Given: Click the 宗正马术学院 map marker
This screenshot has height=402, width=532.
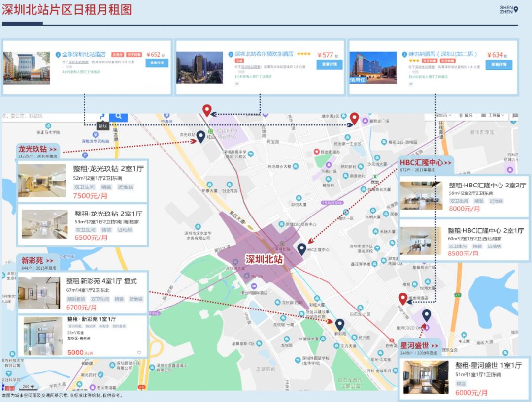Looking at the screenshot, I should click(48, 126).
